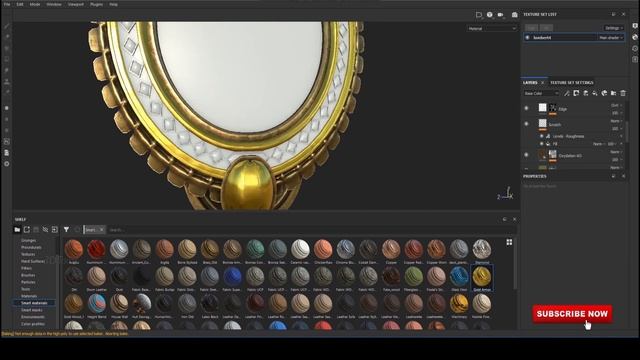Screen dimensions: 640x360
Task: Open the Material viewport channel dropdown
Action: coord(492,29)
